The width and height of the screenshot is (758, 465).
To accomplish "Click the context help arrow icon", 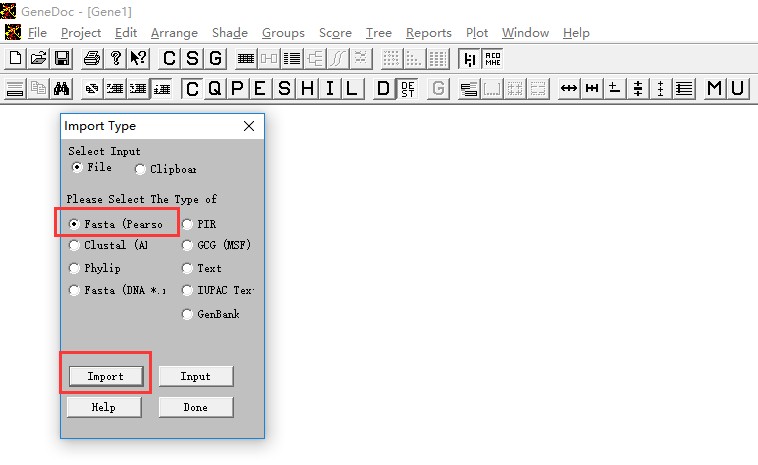I will (139, 59).
